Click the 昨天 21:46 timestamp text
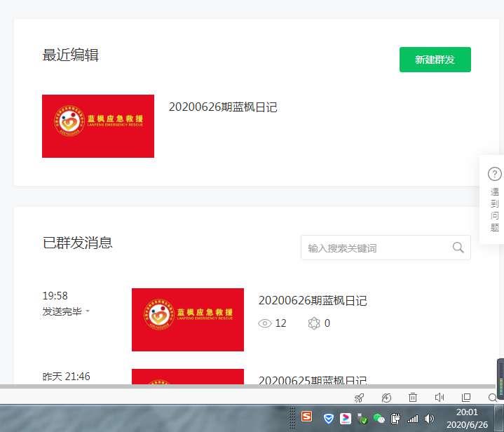Viewport: 504px width, 432px height. 66,377
